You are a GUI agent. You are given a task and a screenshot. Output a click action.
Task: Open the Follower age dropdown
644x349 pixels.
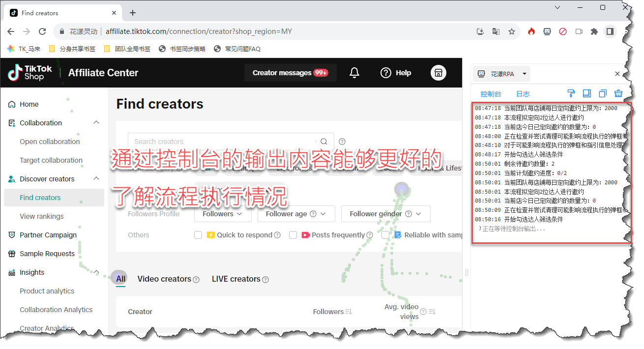pos(297,214)
